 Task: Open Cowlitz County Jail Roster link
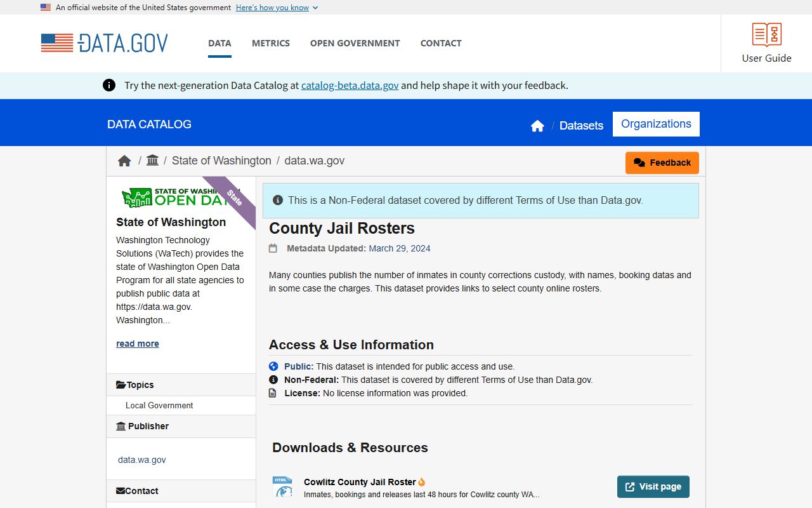click(360, 482)
